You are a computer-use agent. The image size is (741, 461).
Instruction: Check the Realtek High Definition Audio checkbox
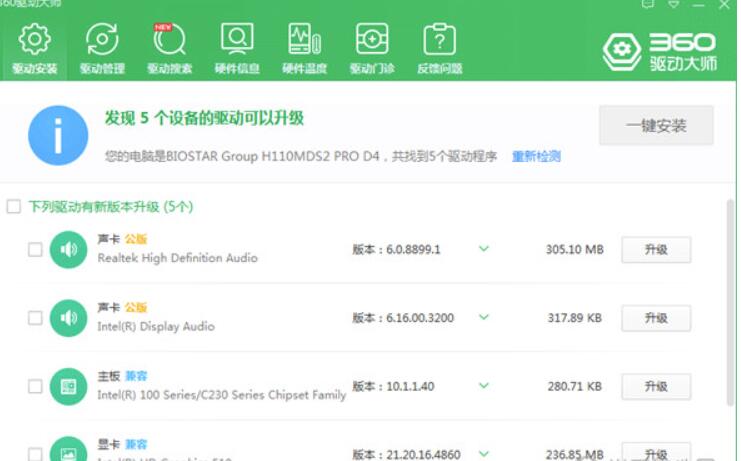click(35, 249)
